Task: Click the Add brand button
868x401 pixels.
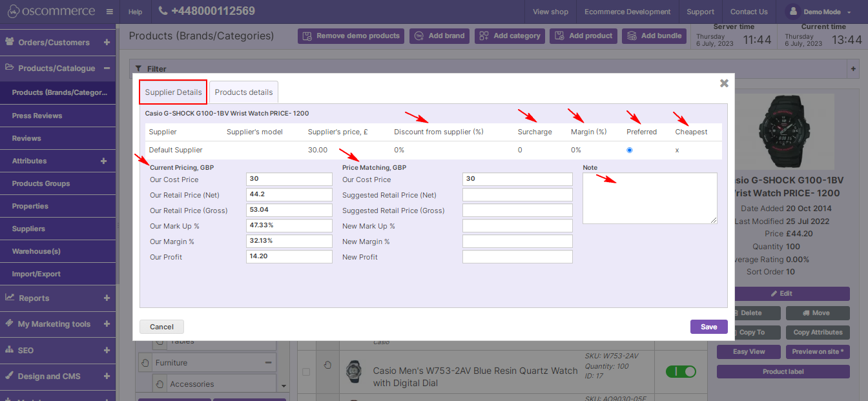Action: pos(439,36)
